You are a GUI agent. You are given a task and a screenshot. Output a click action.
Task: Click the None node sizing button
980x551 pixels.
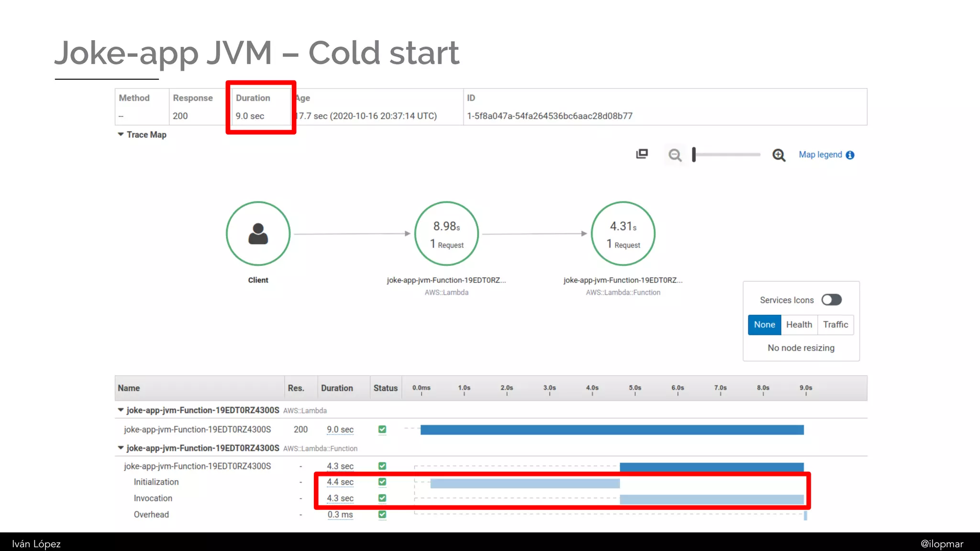(x=764, y=325)
